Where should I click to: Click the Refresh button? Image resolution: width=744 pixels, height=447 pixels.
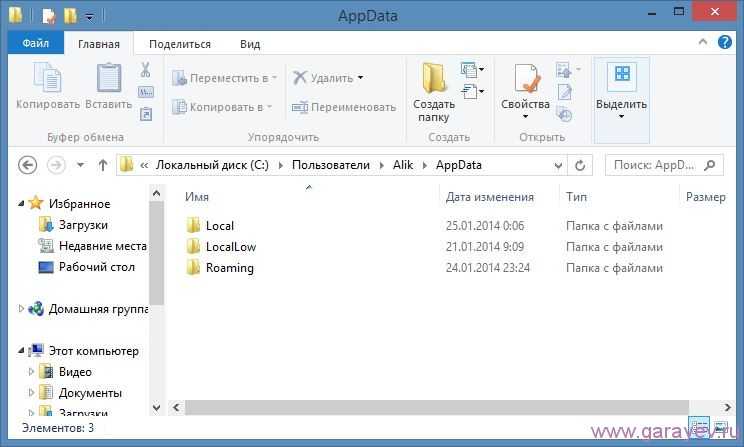580,165
